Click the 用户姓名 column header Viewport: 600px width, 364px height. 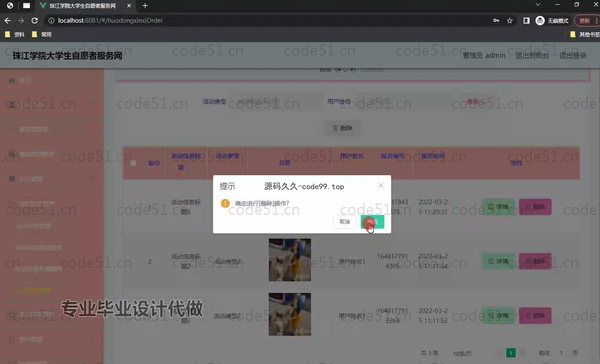pos(352,156)
